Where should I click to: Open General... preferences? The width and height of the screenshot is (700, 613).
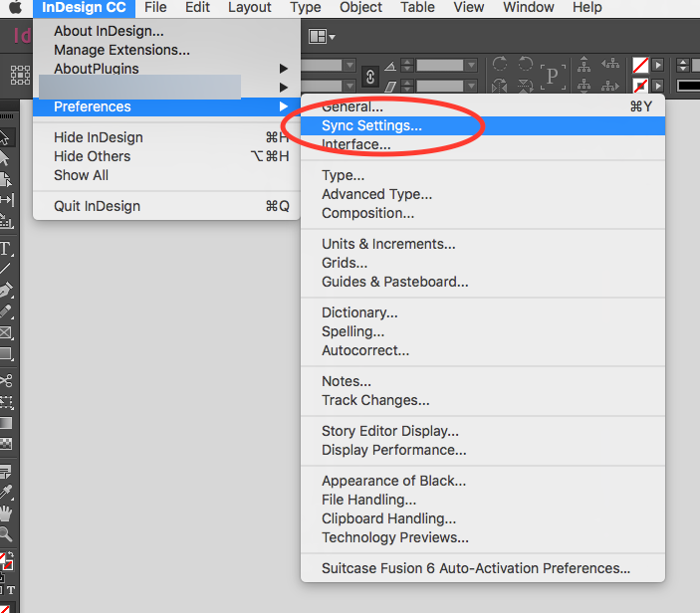click(x=483, y=106)
